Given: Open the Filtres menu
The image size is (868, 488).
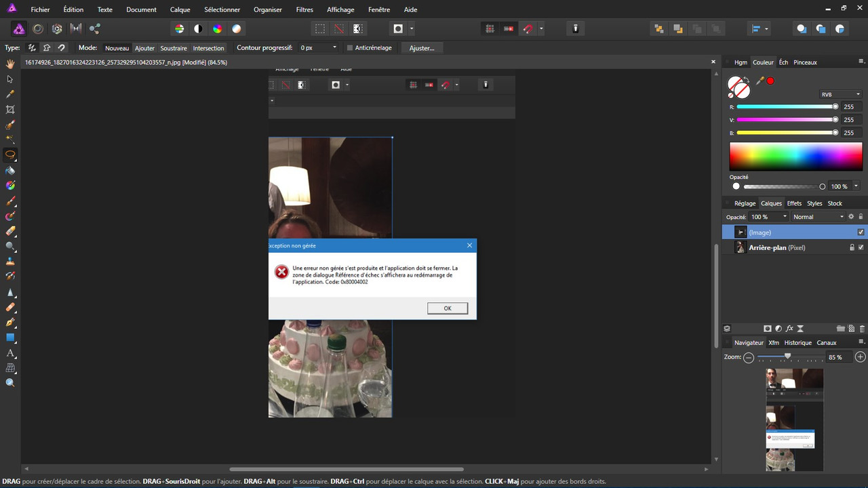Looking at the screenshot, I should pos(304,9).
